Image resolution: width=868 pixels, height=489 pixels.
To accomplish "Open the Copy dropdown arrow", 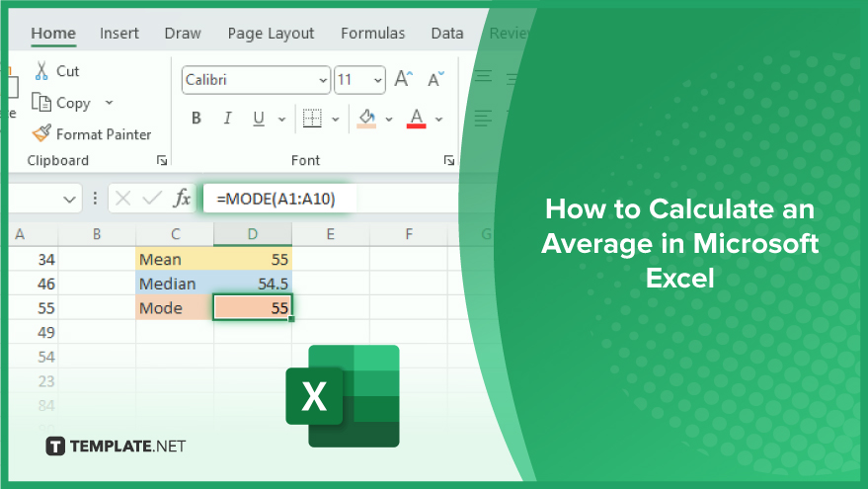I will pos(109,103).
